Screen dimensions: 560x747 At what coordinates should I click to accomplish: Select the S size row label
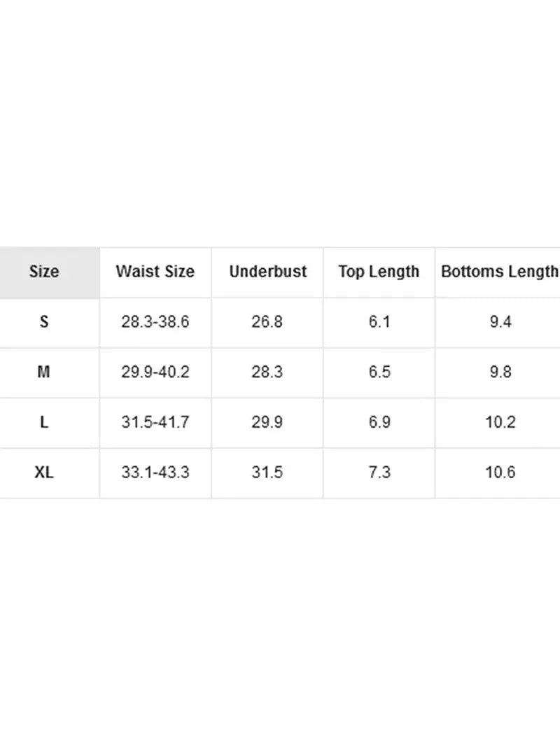point(44,322)
